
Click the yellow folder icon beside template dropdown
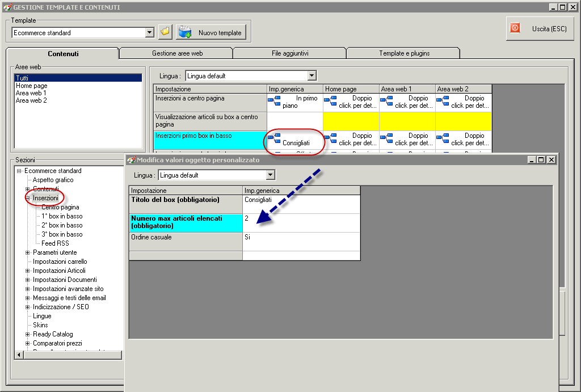click(165, 32)
